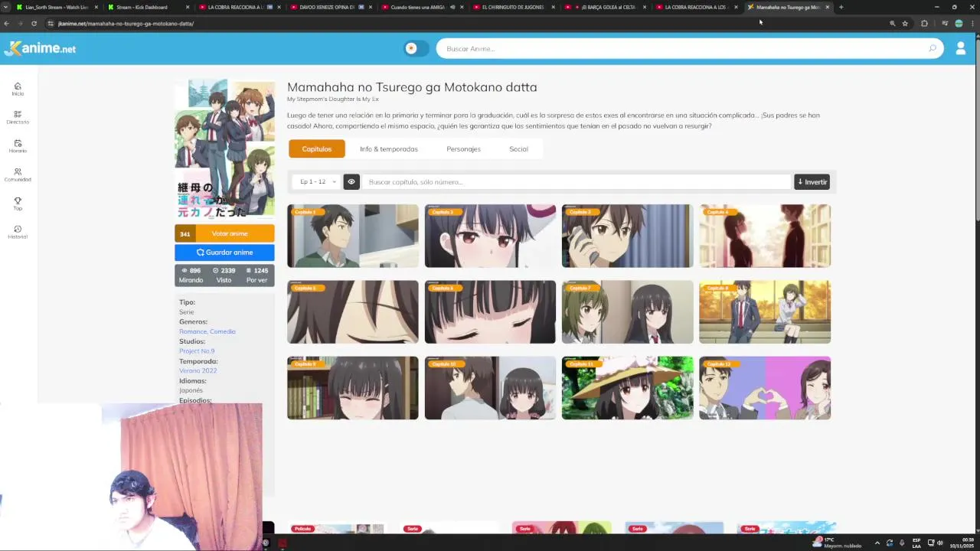The image size is (980, 551).
Task: Open the Capítulo 1 thumbnail
Action: point(353,236)
